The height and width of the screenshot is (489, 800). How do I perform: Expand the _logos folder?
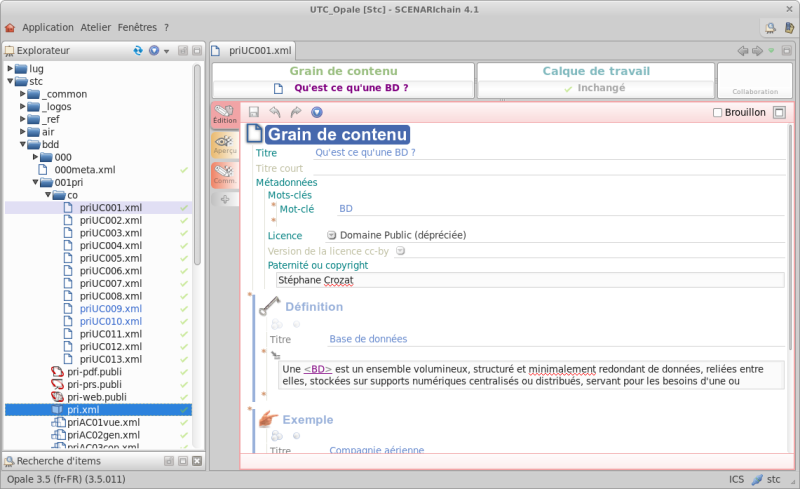(x=22, y=106)
